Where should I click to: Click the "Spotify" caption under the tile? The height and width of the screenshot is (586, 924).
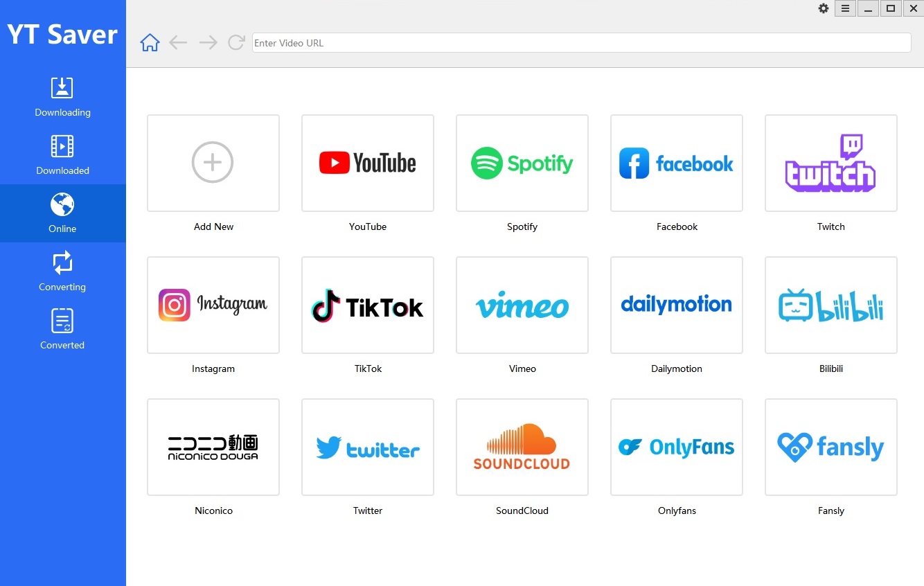(522, 227)
